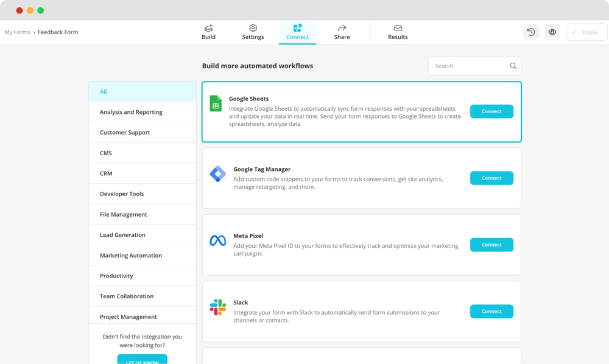This screenshot has height=364, width=609.
Task: Click the Slack logo icon
Action: pos(217,307)
